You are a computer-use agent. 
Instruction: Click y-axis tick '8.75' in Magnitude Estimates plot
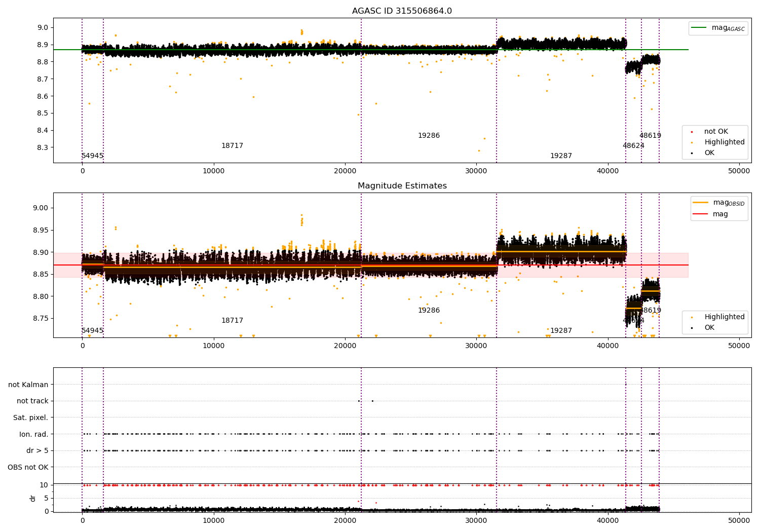(41, 319)
